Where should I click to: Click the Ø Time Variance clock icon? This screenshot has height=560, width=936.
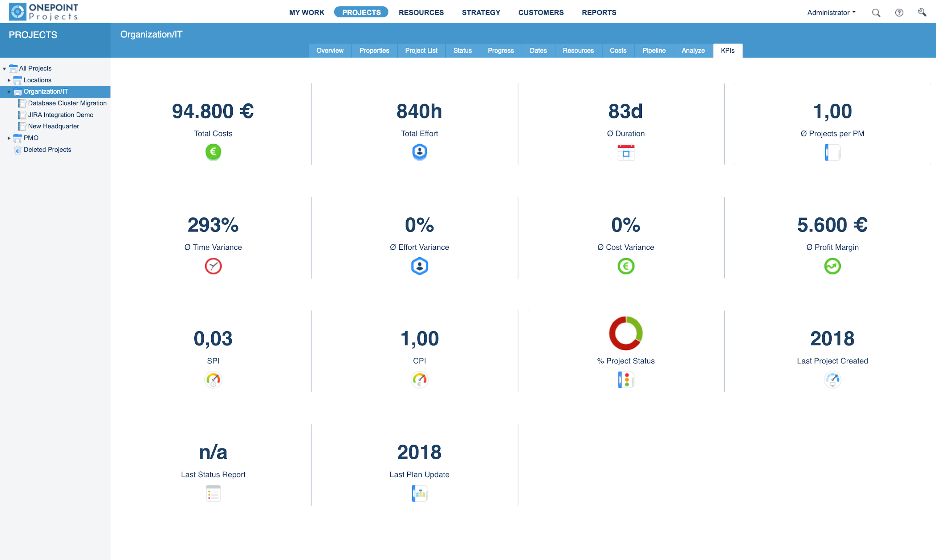click(x=213, y=266)
